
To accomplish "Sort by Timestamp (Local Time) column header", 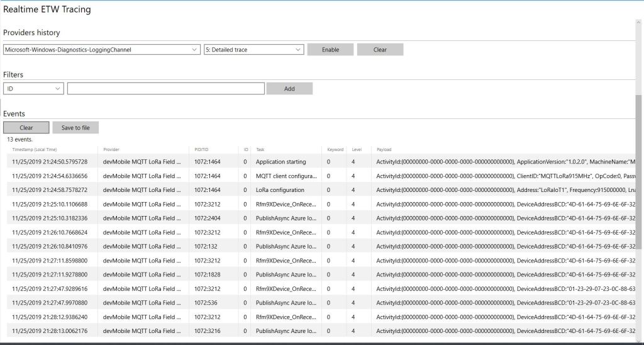I will coord(35,150).
